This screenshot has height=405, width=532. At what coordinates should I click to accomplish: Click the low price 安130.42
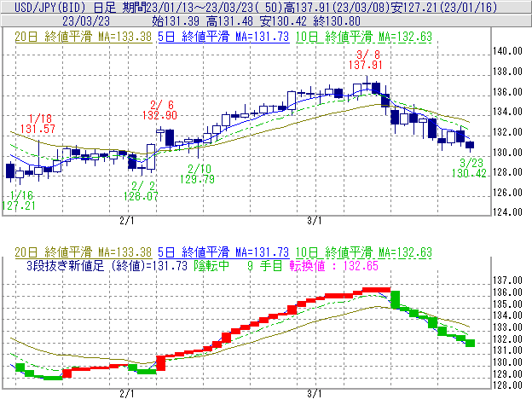284,21
